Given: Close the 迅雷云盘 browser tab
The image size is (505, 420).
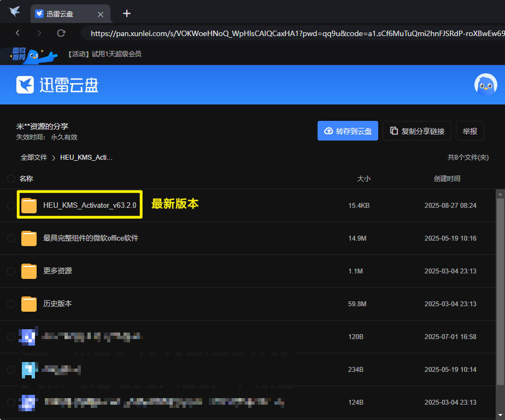Looking at the screenshot, I should click(101, 14).
